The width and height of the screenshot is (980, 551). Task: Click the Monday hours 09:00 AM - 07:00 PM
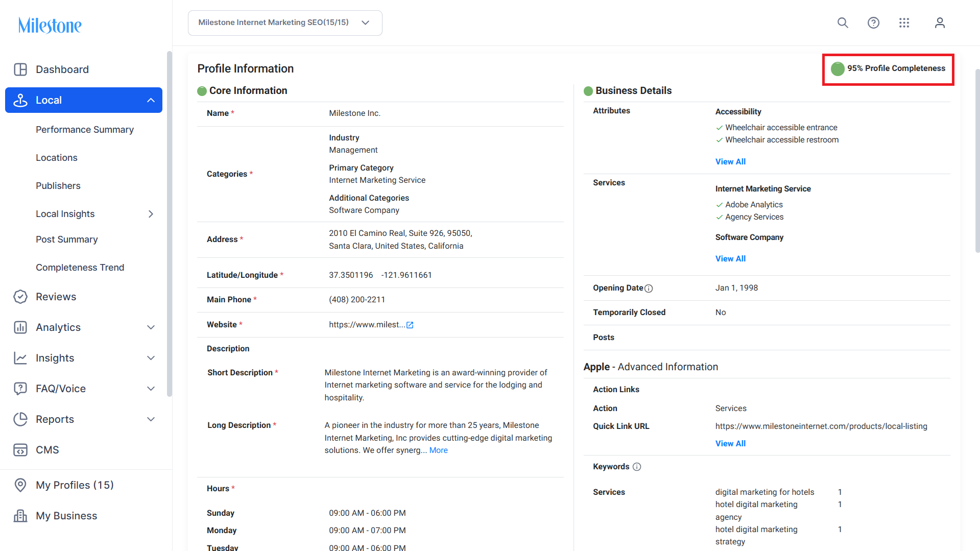pos(368,531)
